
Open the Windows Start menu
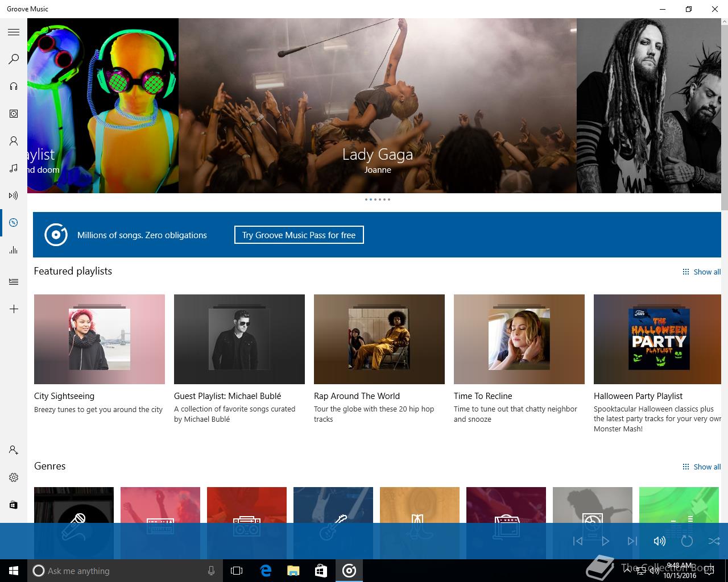[x=14, y=571]
